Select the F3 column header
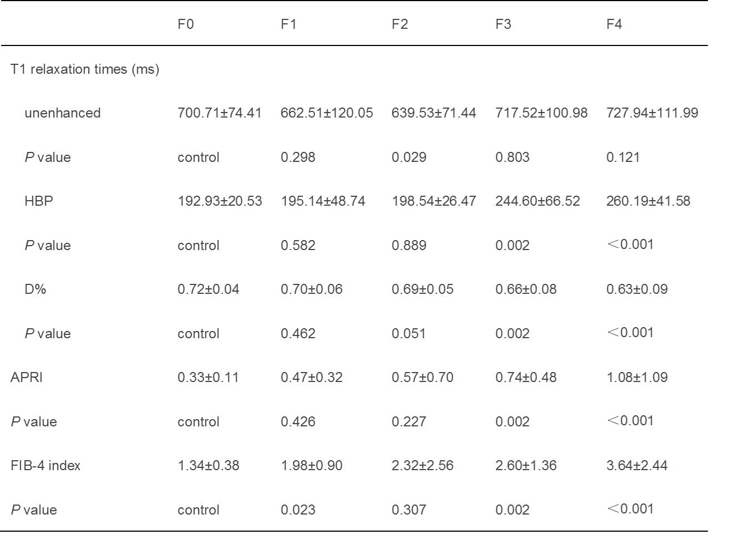This screenshot has height=560, width=740. pos(503,24)
